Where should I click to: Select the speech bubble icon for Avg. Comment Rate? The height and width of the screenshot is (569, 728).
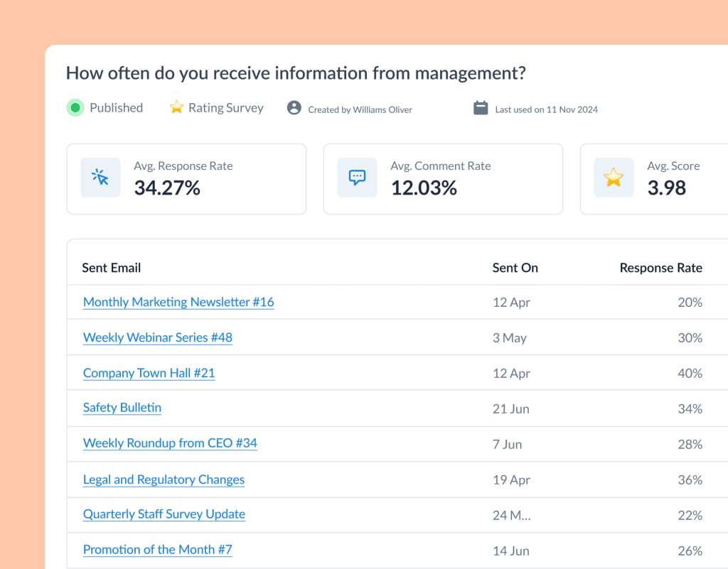point(357,178)
